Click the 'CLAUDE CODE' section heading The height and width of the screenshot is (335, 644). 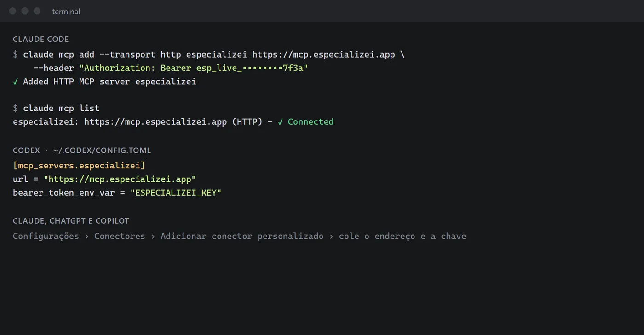(x=41, y=40)
